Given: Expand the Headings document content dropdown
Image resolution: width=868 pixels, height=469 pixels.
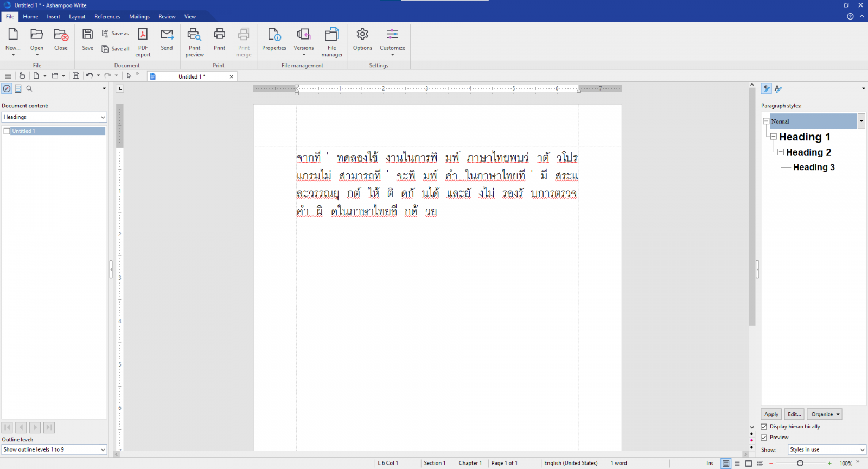Looking at the screenshot, I should point(103,117).
